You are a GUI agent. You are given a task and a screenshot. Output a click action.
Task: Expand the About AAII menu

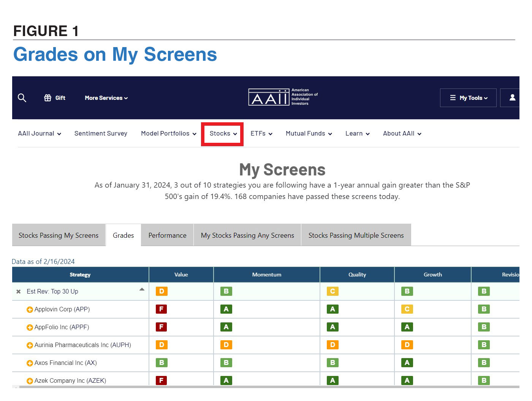[402, 134]
